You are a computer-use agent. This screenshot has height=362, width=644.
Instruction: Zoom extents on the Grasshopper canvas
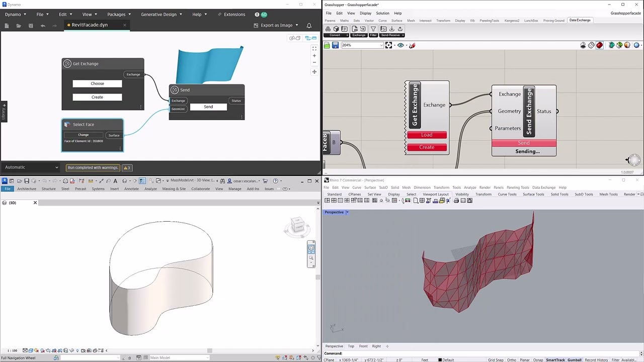tap(388, 45)
